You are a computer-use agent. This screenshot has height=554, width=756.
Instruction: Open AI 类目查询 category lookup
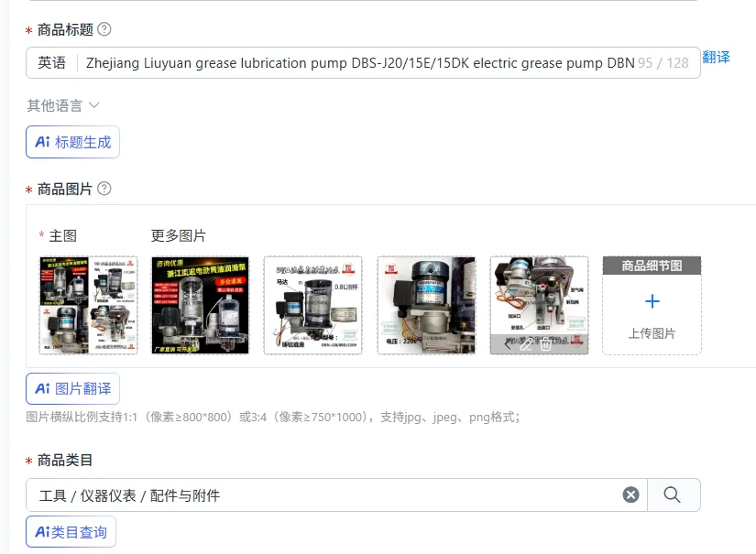pyautogui.click(x=71, y=532)
